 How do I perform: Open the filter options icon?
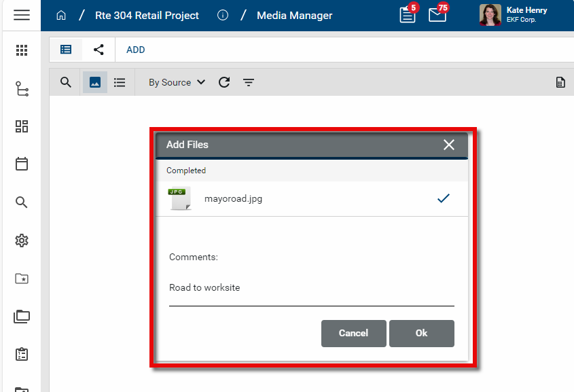249,82
